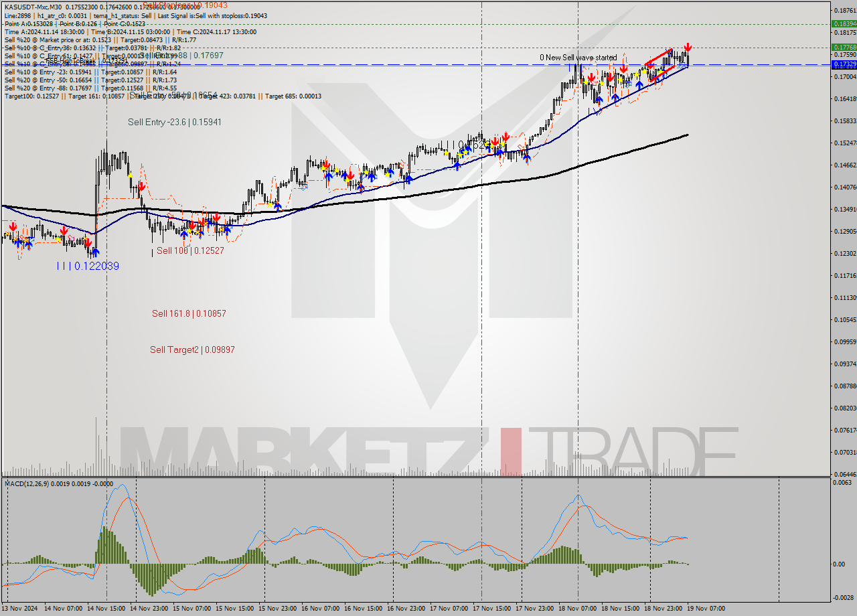Click the 0.15247 price axis value
This screenshot has height=616, width=857.
coord(844,143)
